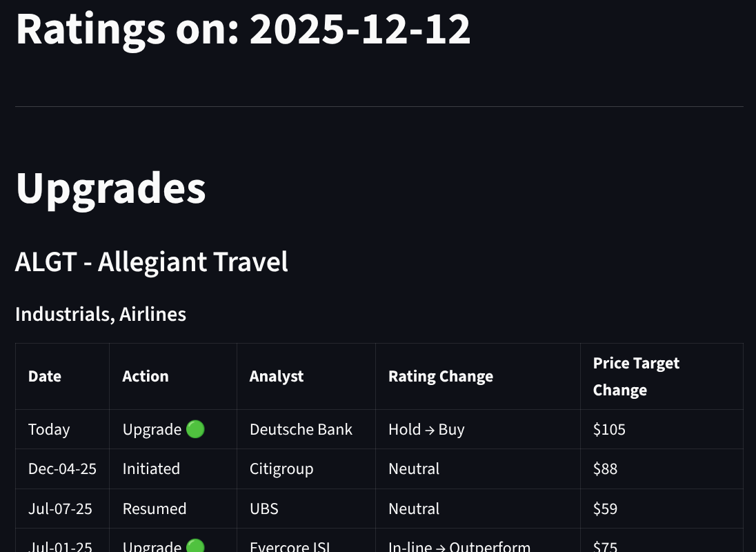Click the 'Ratings on: 2025-12-12' page title
The height and width of the screenshot is (552, 756).
tap(243, 29)
